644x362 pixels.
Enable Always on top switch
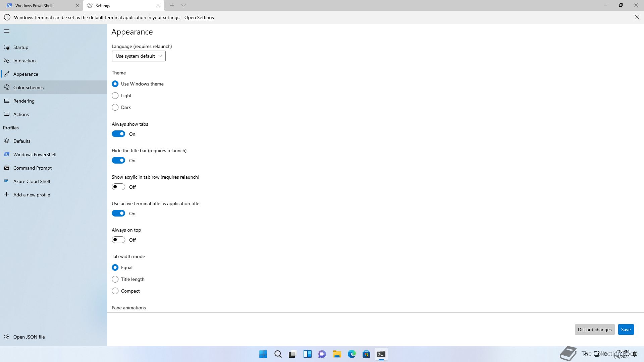tap(118, 240)
